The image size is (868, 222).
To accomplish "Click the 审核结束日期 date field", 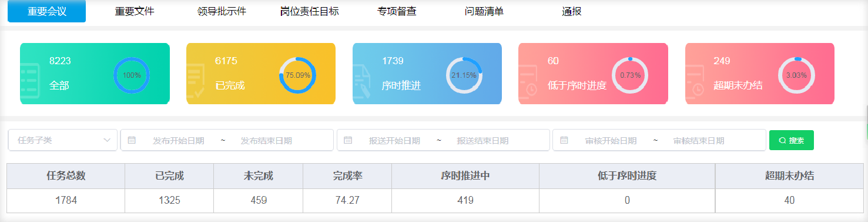I will pyautogui.click(x=699, y=141).
